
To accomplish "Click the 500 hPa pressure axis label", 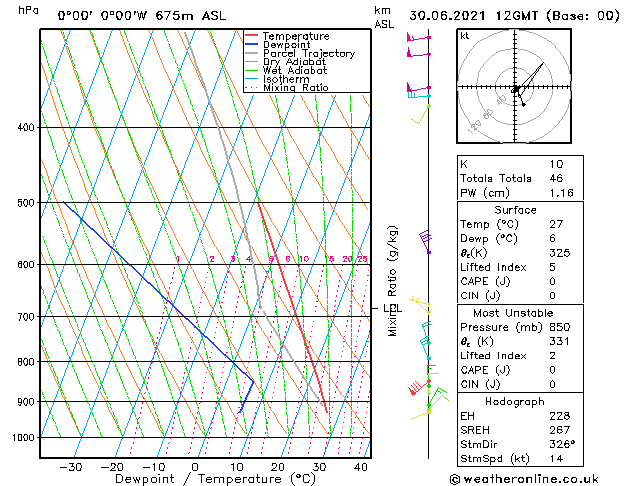I will pos(26,203).
